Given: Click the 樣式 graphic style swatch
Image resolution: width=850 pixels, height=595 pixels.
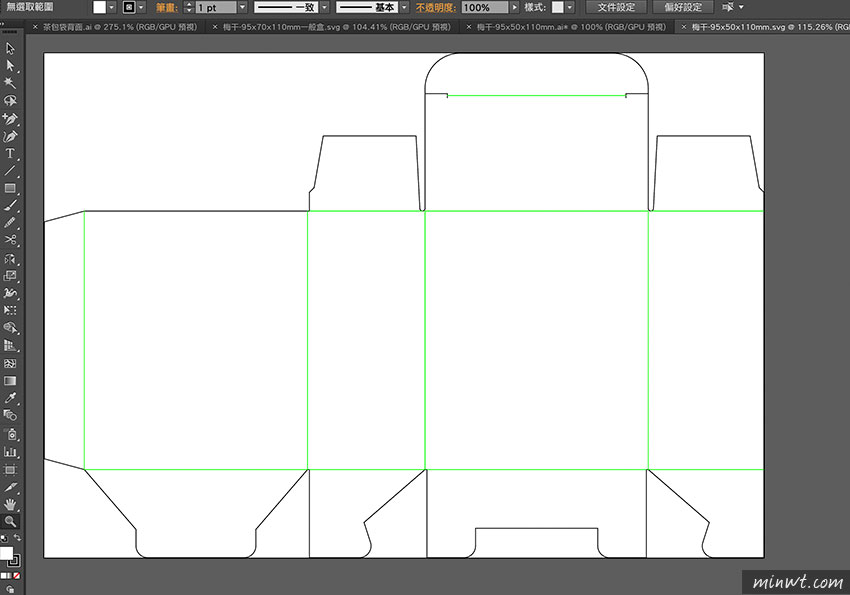Looking at the screenshot, I should click(x=558, y=7).
